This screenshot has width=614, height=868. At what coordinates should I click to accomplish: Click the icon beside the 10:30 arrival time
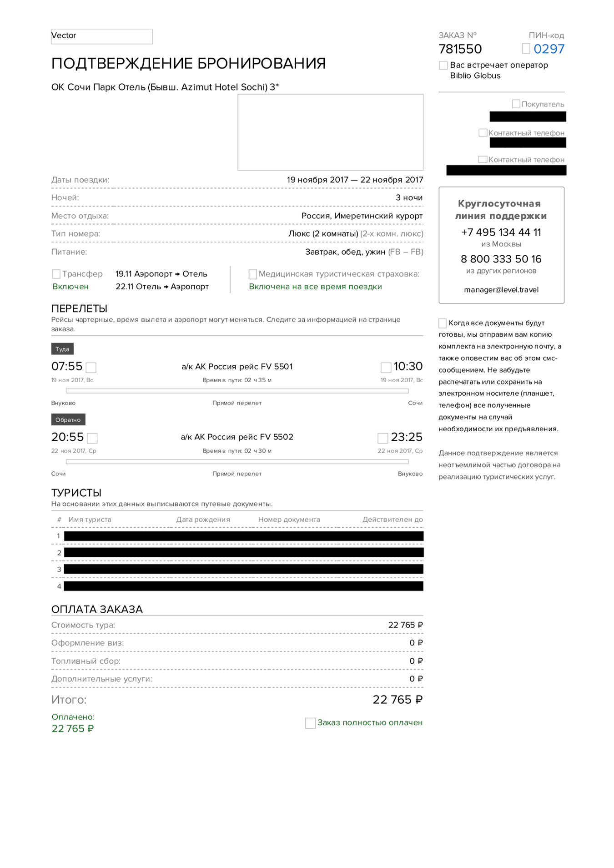pyautogui.click(x=386, y=367)
